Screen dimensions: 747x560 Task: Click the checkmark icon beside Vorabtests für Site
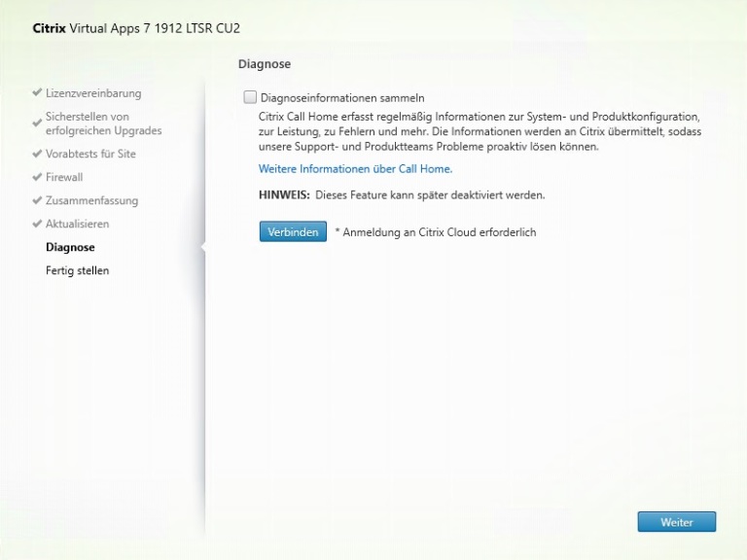[x=37, y=154]
